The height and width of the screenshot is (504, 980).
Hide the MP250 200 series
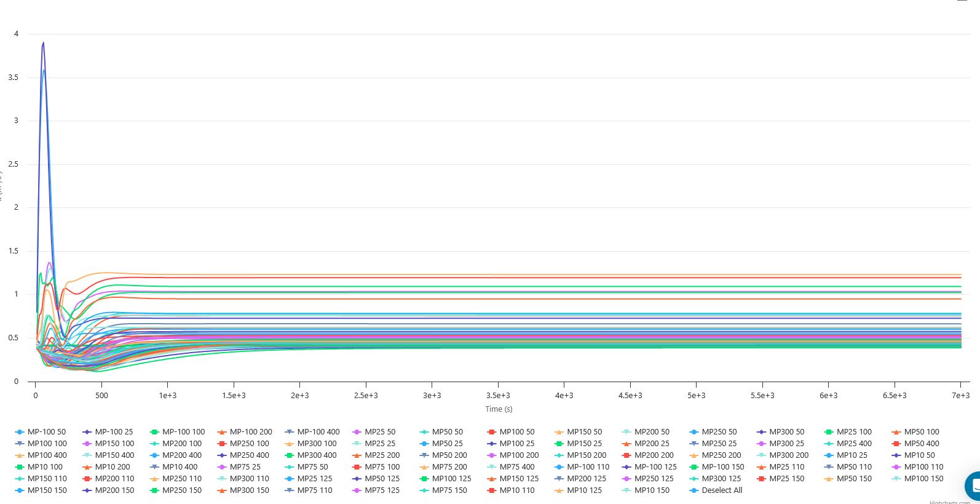point(721,455)
